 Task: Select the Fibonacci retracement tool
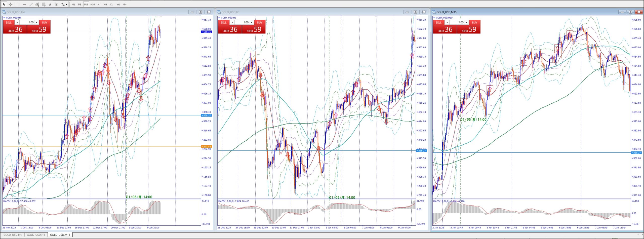point(44,4)
